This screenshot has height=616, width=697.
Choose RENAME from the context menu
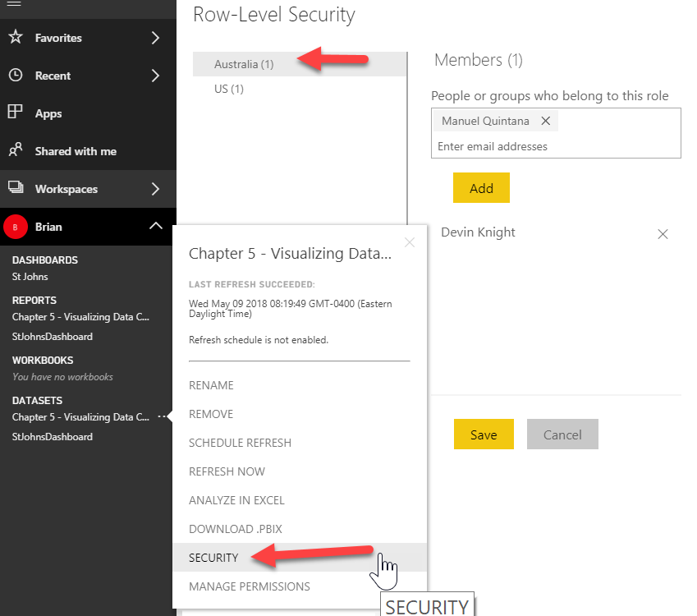(211, 385)
